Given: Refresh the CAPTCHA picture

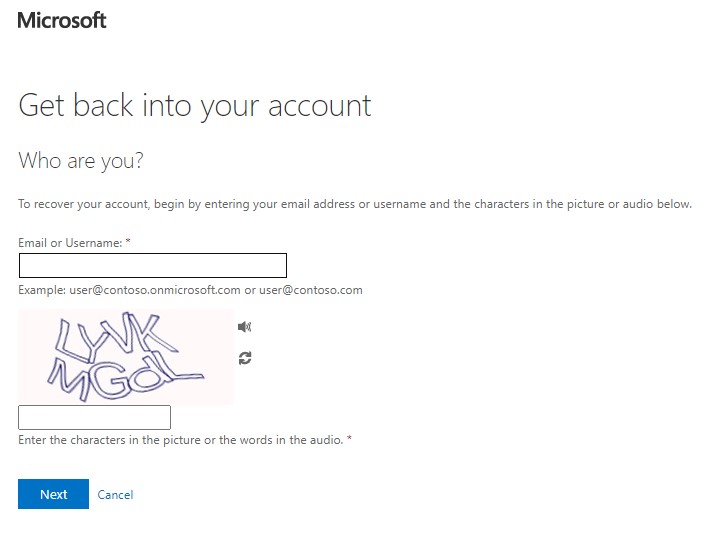Looking at the screenshot, I should (245, 358).
